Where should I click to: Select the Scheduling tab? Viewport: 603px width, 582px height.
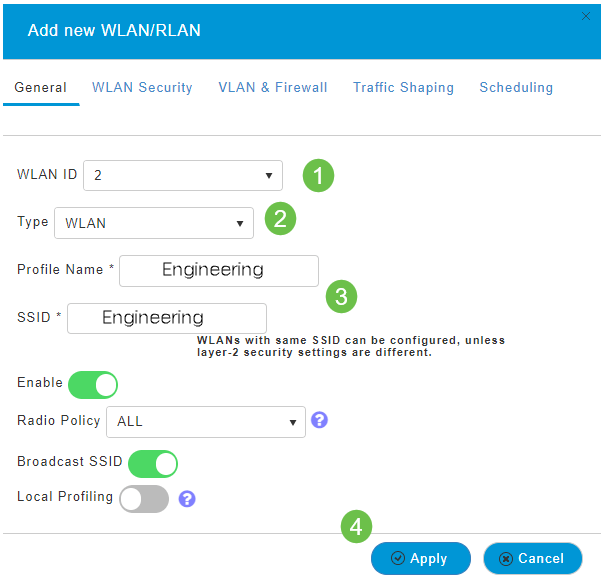pyautogui.click(x=516, y=88)
